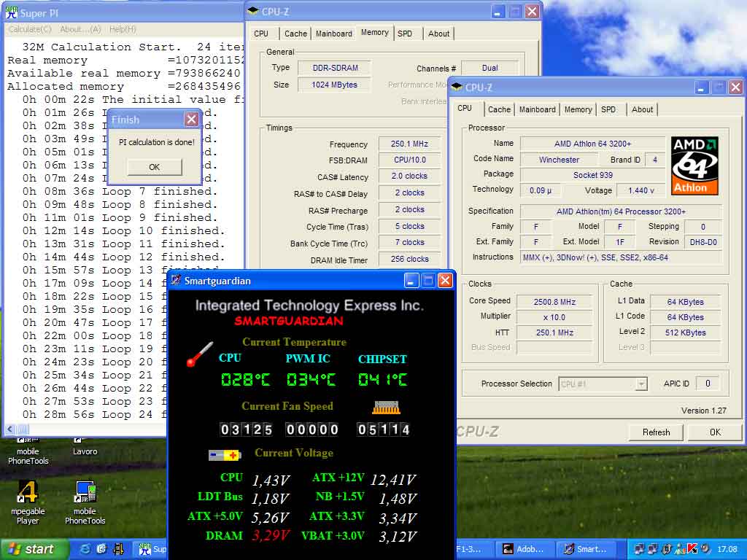
Task: Click the Code Name value Winchester
Action: coord(559,160)
